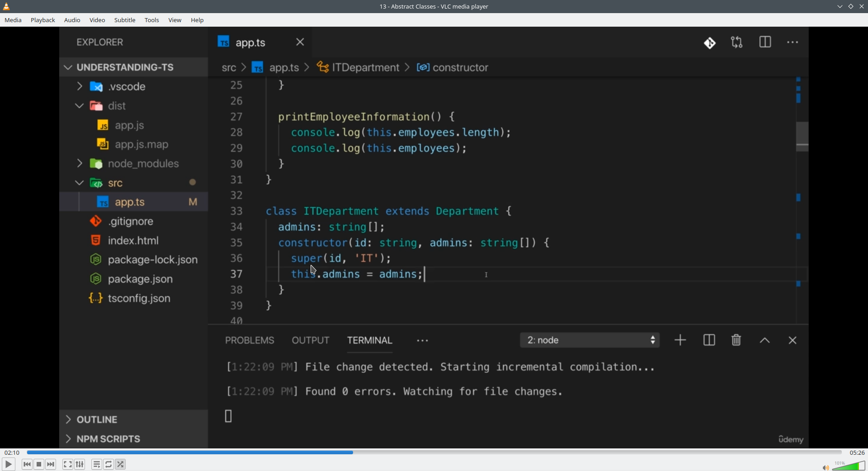The image size is (868, 471).
Task: Stop playback
Action: [39, 464]
